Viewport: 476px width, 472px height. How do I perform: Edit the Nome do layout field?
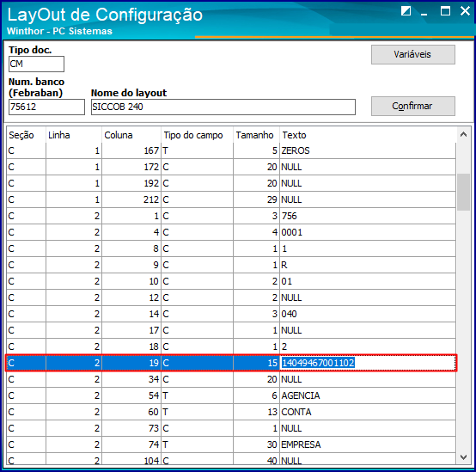point(223,107)
